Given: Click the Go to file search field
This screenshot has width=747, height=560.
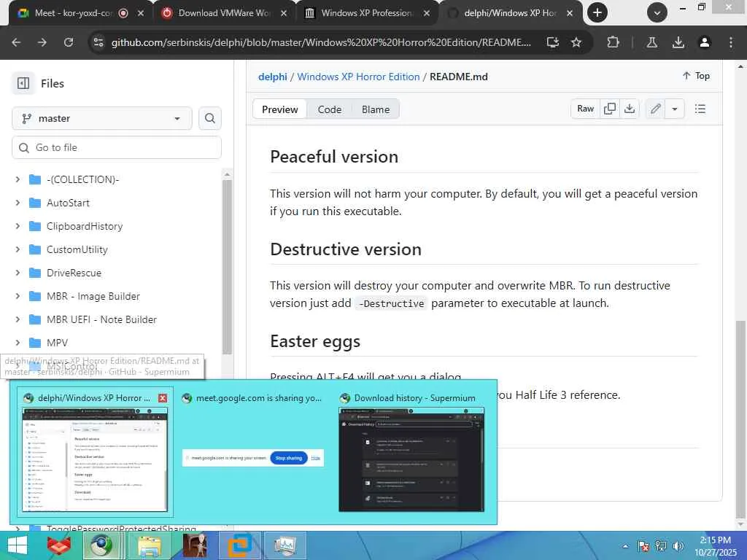Looking at the screenshot, I should click(117, 147).
